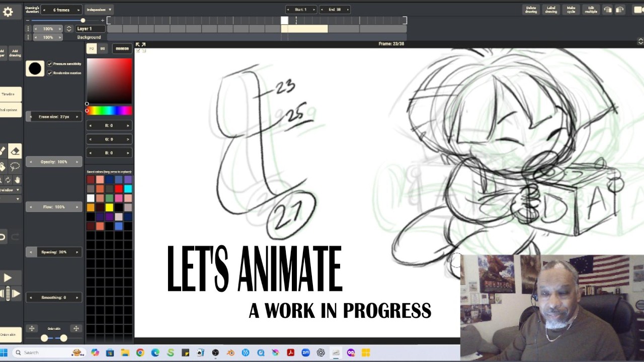
Task: Select the yellow saved color swatch
Action: [109, 208]
